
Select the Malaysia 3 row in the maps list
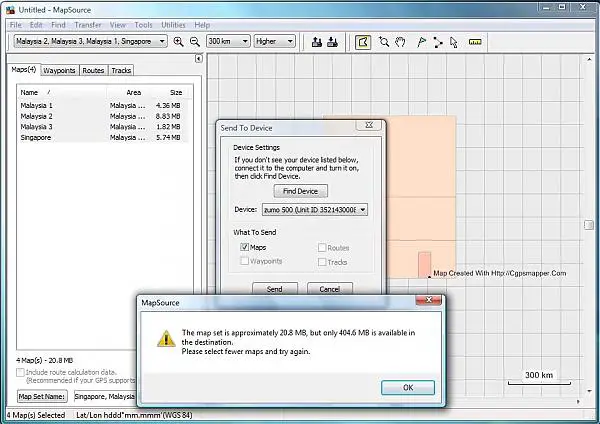(103, 127)
